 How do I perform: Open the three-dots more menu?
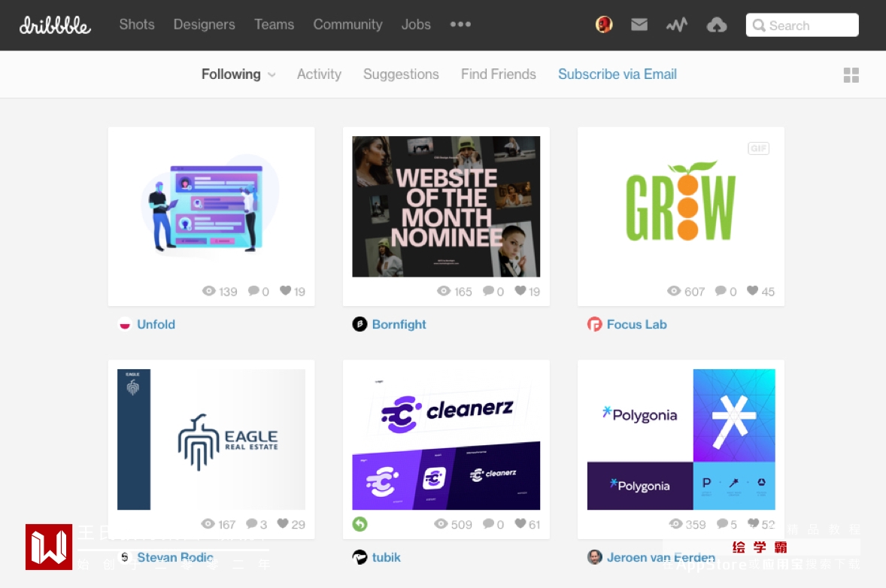tap(460, 24)
